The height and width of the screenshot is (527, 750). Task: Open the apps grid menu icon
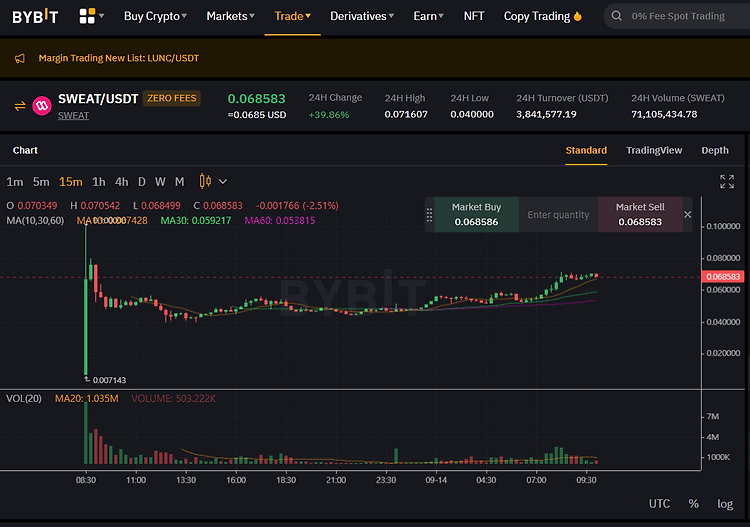pos(87,16)
